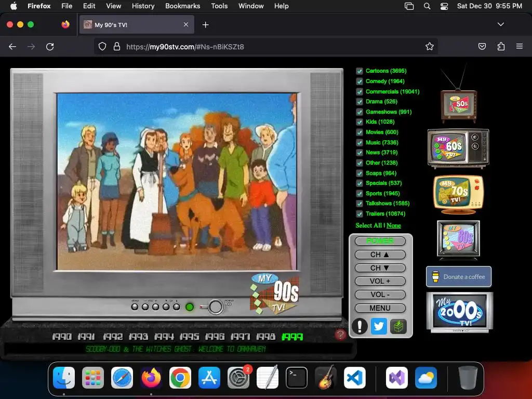Click the VOL - button
The image size is (532, 399).
click(x=380, y=295)
